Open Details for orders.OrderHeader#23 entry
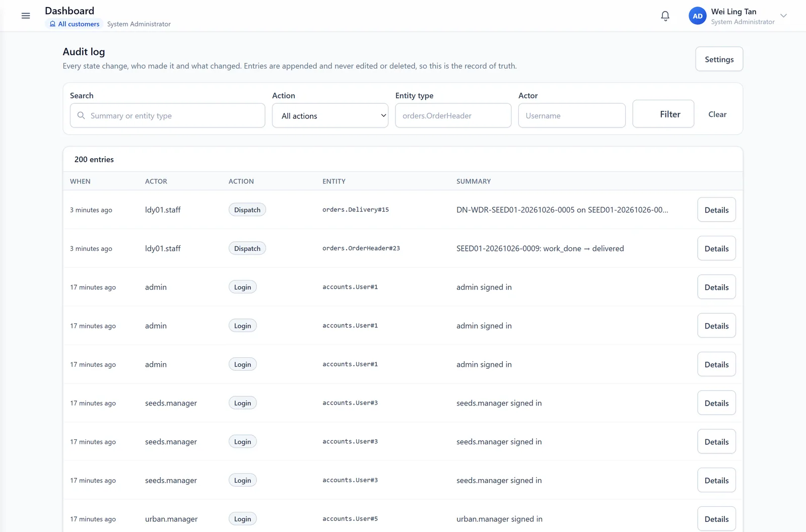This screenshot has width=806, height=532. coord(716,248)
